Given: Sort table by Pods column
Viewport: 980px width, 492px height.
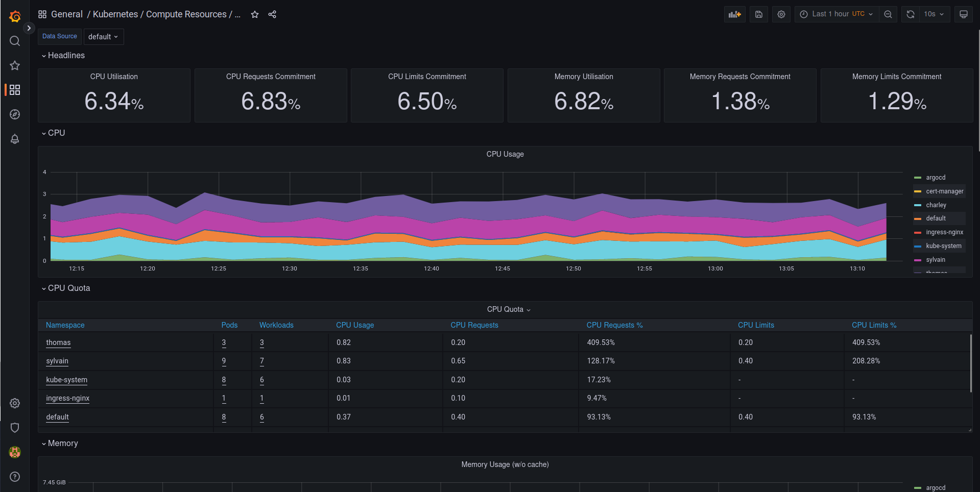Looking at the screenshot, I should (x=229, y=325).
